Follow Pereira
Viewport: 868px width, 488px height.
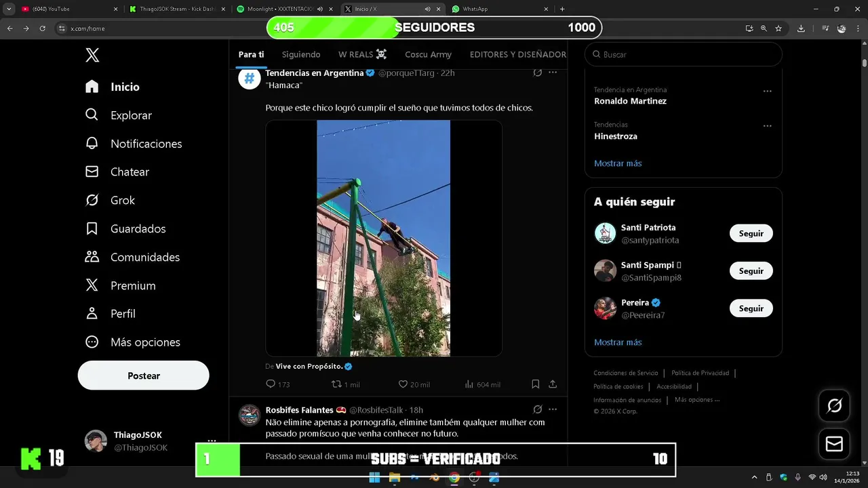click(751, 308)
